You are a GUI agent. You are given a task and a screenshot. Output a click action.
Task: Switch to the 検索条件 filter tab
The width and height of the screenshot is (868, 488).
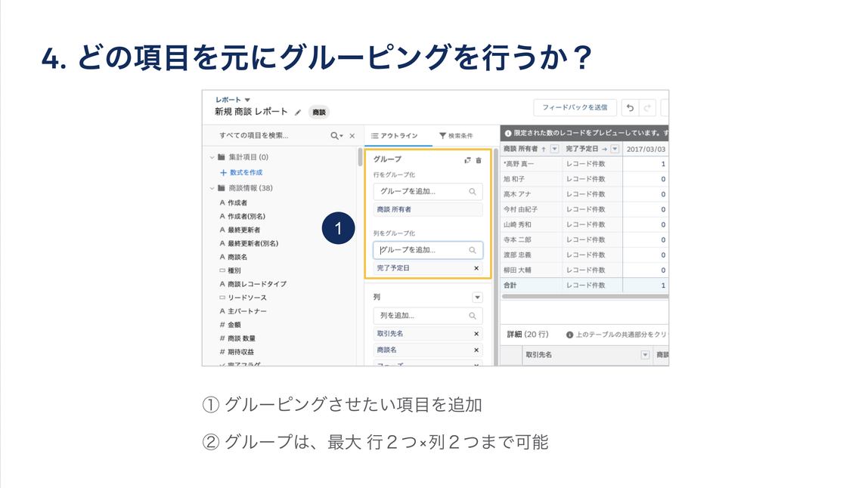tap(456, 135)
